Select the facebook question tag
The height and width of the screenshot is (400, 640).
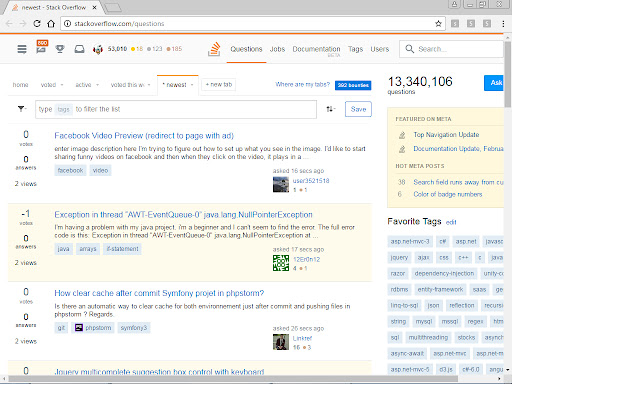[70, 170]
